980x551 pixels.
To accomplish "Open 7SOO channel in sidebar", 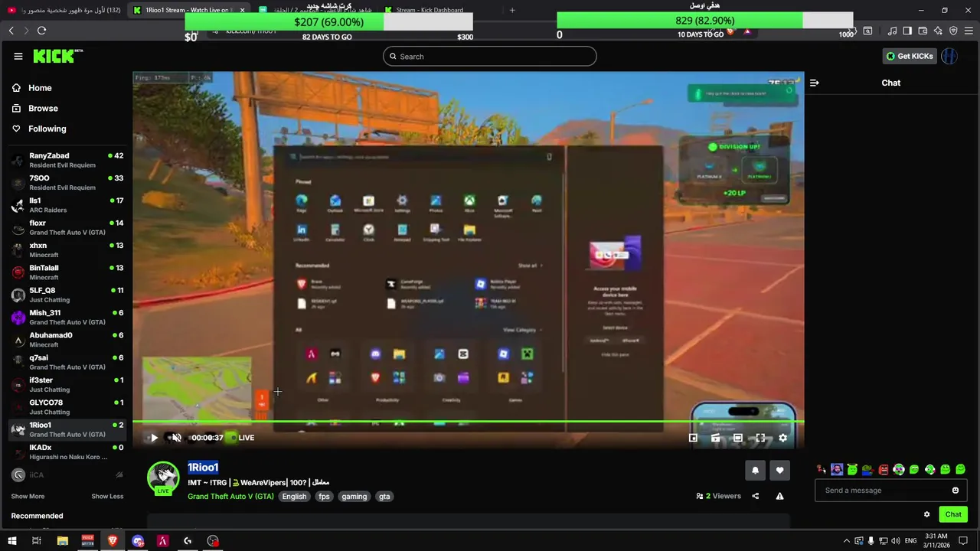I will pyautogui.click(x=67, y=182).
